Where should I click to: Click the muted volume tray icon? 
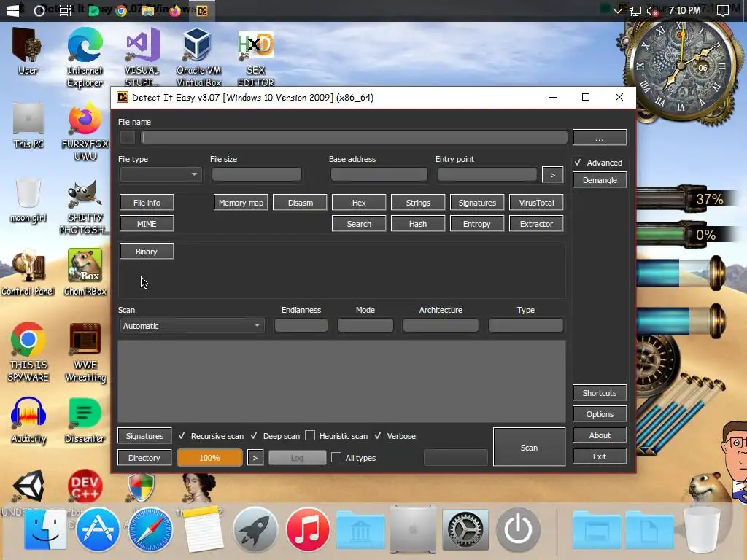click(x=652, y=10)
